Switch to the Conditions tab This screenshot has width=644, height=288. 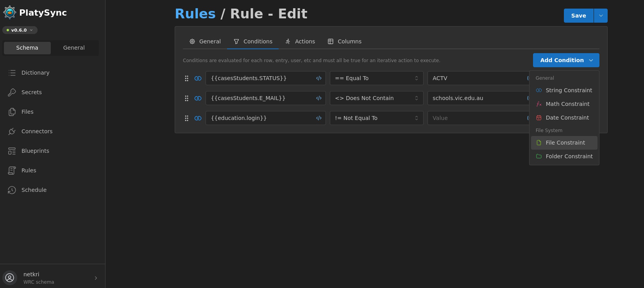pyautogui.click(x=253, y=41)
